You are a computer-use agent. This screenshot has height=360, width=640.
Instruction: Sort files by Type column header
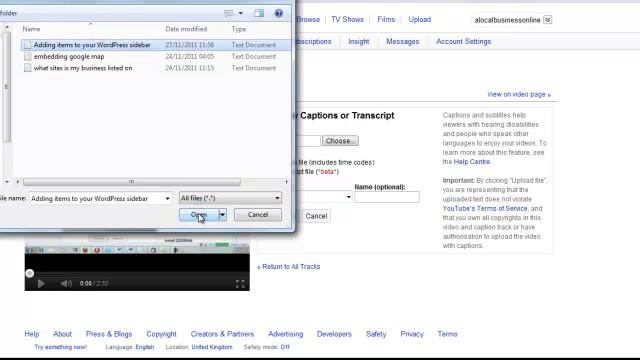(x=239, y=29)
